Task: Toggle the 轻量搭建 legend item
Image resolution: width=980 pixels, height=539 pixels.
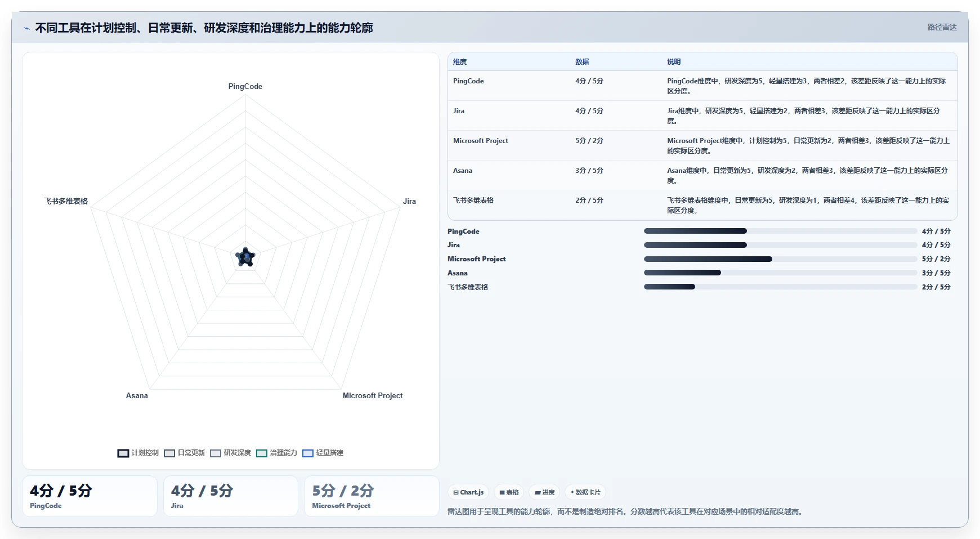Action: click(323, 453)
